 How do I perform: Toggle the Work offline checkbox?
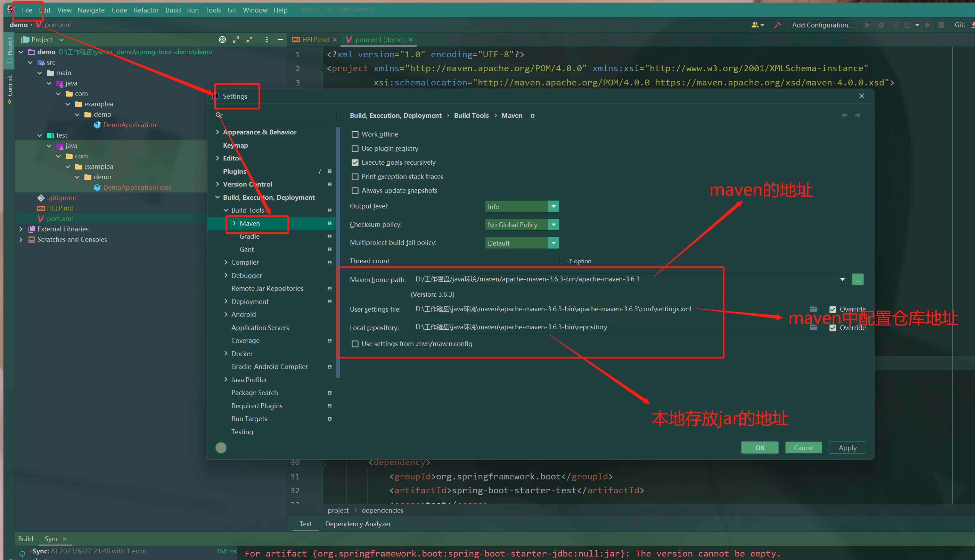click(355, 134)
